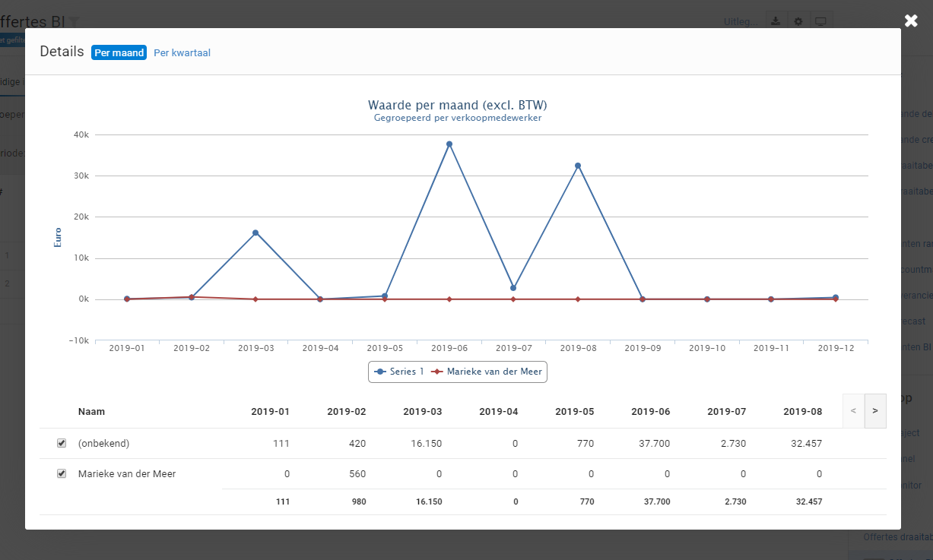This screenshot has height=560, width=933.
Task: Select the 2019-08 table column header
Action: coord(803,411)
